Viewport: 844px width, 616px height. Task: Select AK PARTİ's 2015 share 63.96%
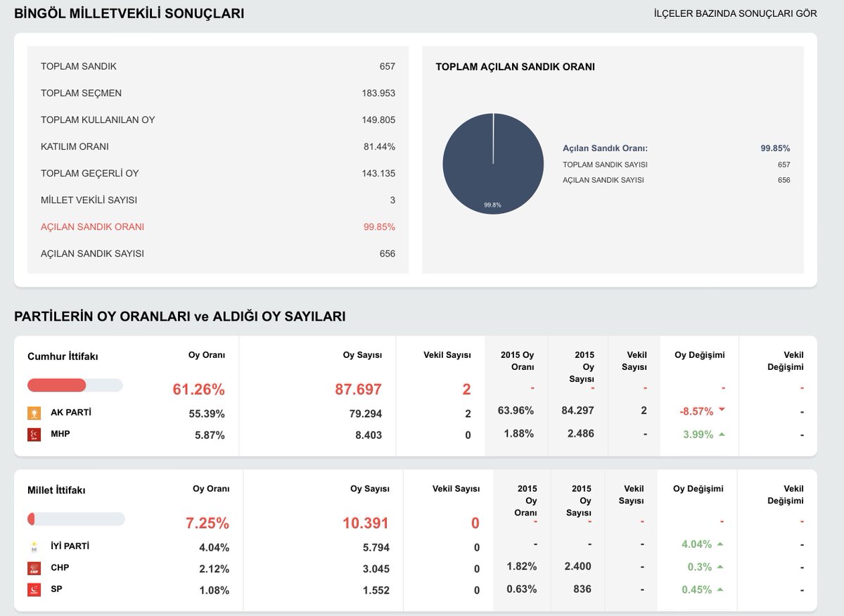point(516,411)
